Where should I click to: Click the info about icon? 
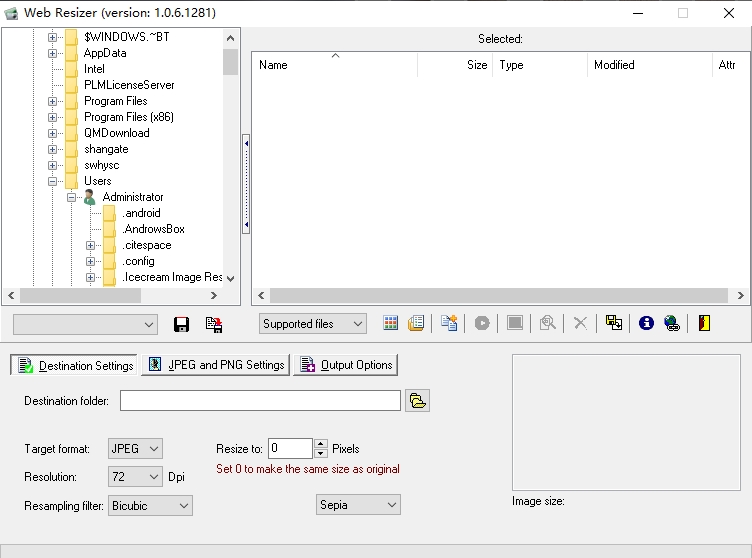point(646,323)
